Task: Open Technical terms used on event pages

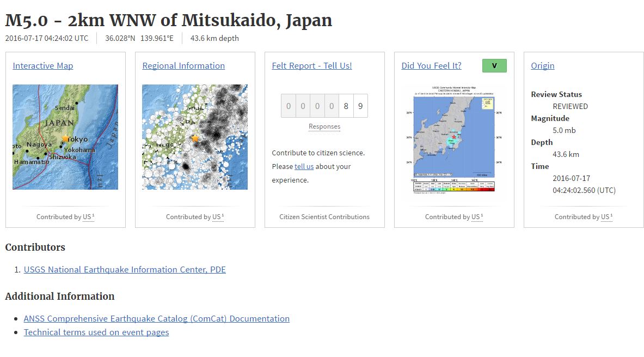Action: (96, 332)
